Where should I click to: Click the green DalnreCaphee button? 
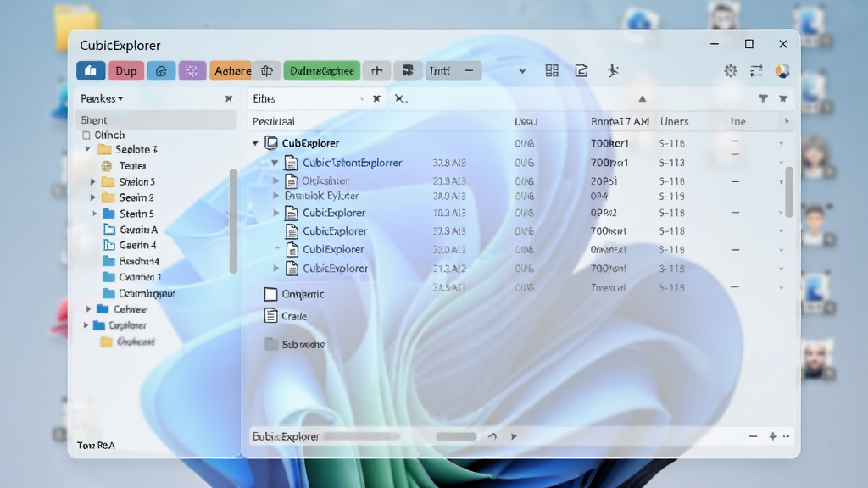pyautogui.click(x=321, y=71)
